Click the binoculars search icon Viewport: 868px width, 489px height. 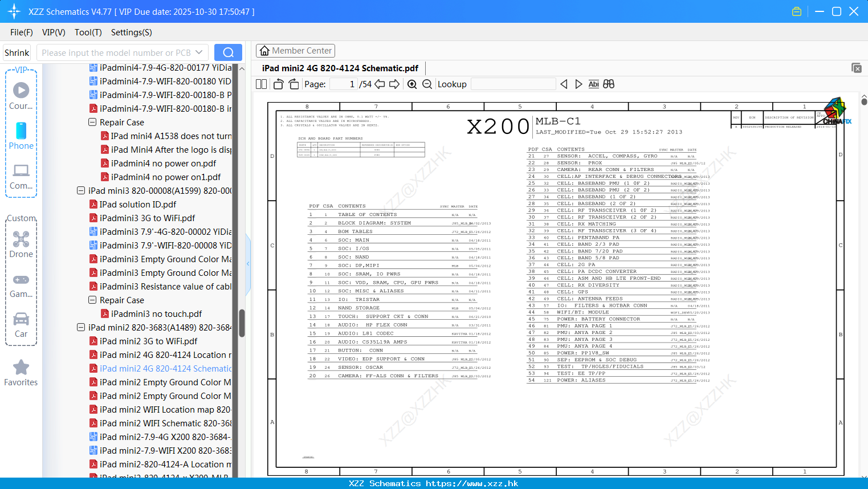609,84
